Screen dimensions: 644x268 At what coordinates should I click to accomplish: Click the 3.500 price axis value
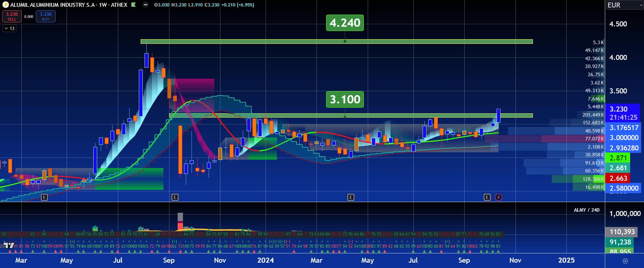[618, 91]
